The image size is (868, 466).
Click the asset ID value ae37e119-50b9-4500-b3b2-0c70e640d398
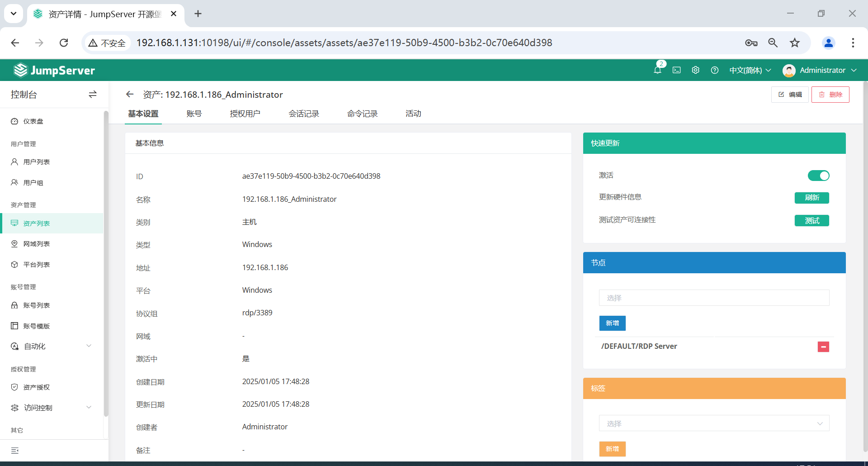tap(311, 176)
